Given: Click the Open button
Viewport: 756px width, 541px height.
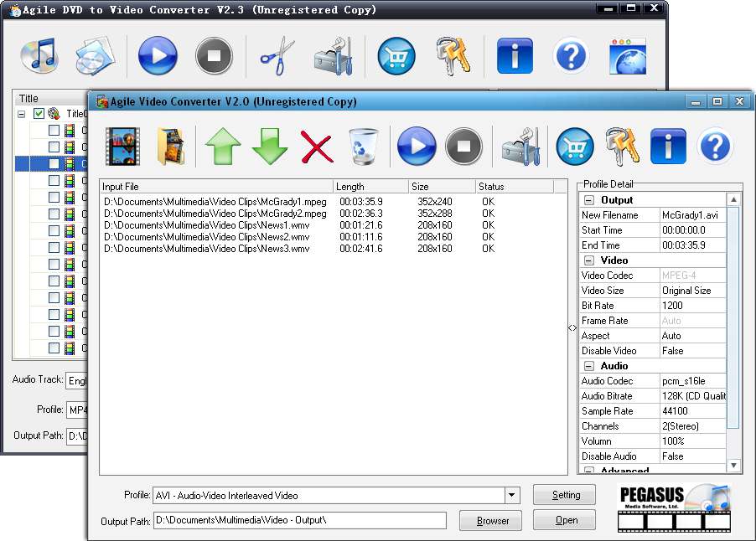Looking at the screenshot, I should [x=564, y=520].
